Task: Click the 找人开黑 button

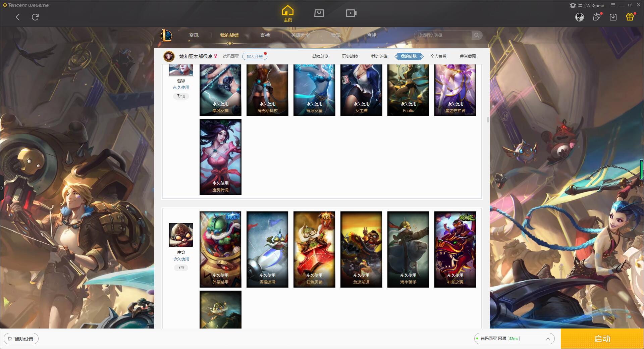Action: (255, 56)
